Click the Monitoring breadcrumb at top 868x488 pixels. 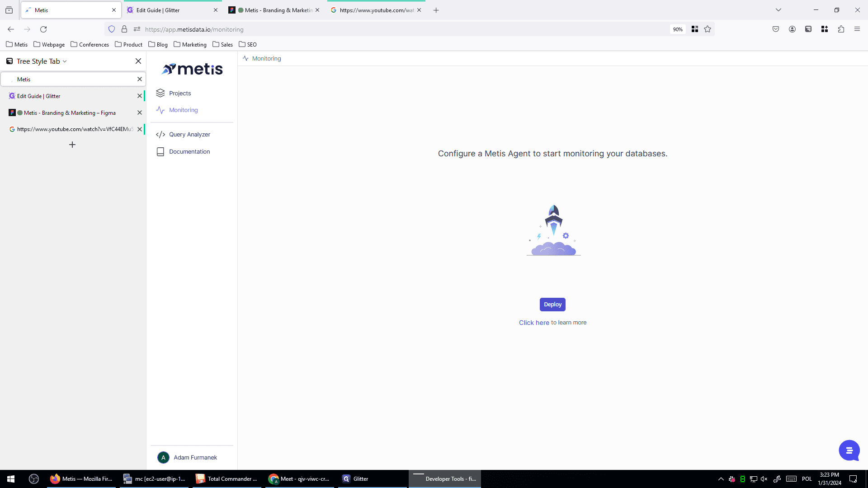point(266,58)
